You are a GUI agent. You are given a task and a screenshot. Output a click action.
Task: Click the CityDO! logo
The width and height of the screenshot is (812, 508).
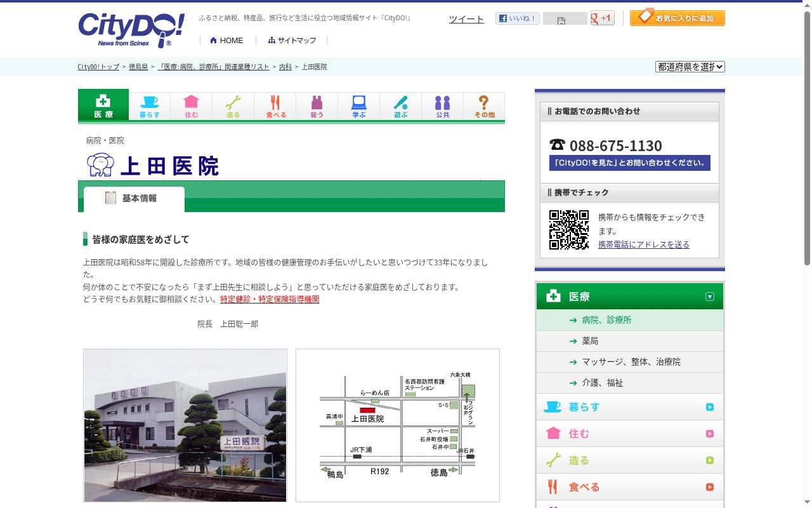[131, 30]
